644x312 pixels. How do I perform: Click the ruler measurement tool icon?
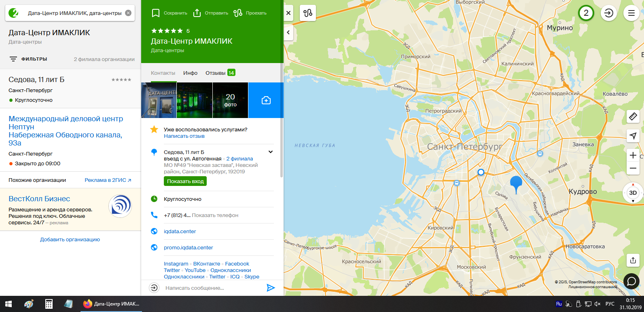(633, 117)
